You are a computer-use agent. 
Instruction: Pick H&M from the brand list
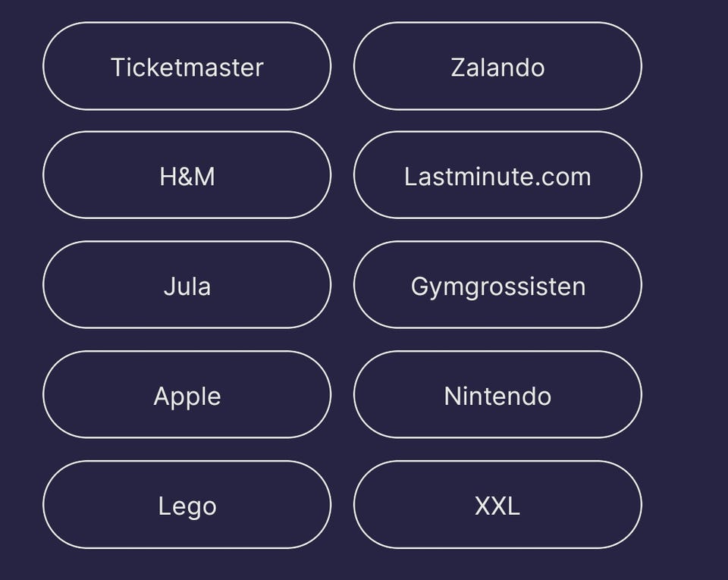tap(187, 176)
